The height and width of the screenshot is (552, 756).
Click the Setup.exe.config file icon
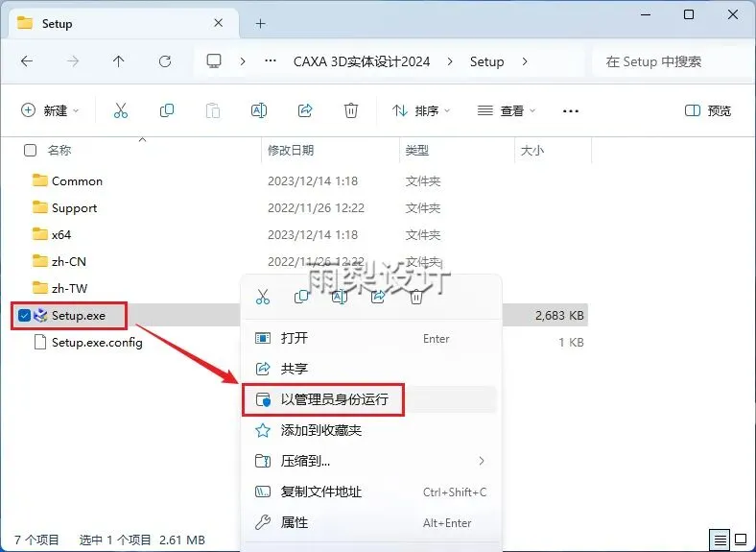40,342
